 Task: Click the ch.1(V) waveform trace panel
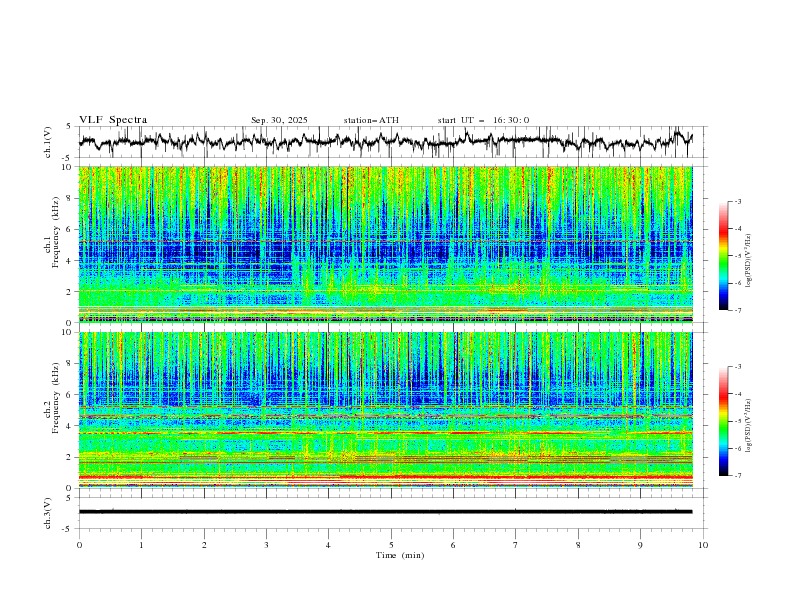[x=393, y=142]
